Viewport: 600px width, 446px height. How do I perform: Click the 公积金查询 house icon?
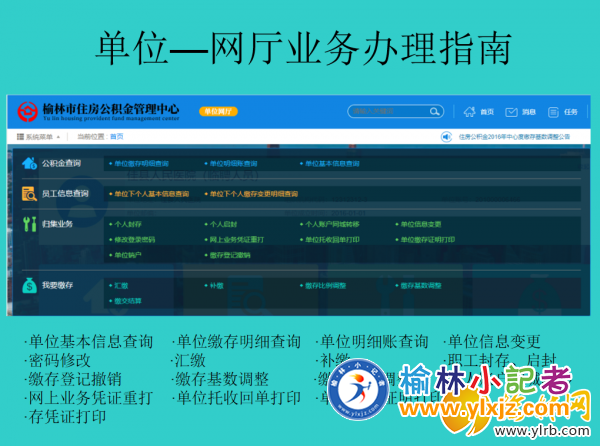pos(29,163)
